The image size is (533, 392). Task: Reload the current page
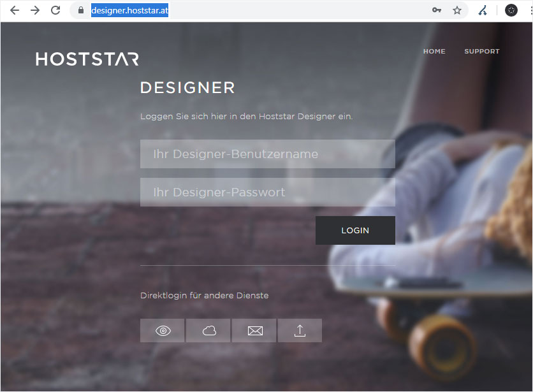[55, 11]
